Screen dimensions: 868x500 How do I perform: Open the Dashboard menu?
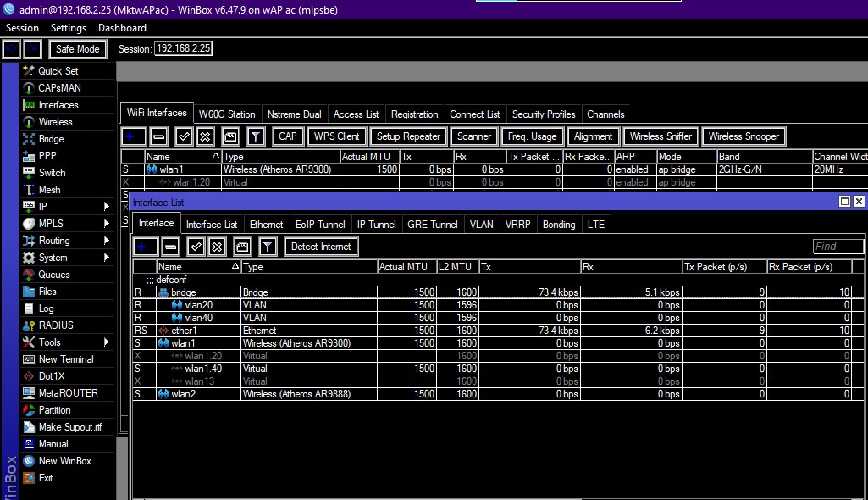tap(122, 28)
